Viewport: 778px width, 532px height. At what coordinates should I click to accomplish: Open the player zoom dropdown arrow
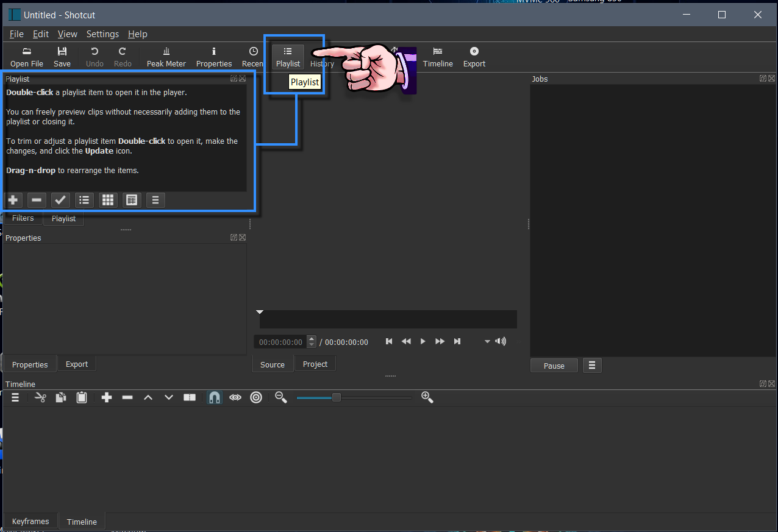point(487,342)
